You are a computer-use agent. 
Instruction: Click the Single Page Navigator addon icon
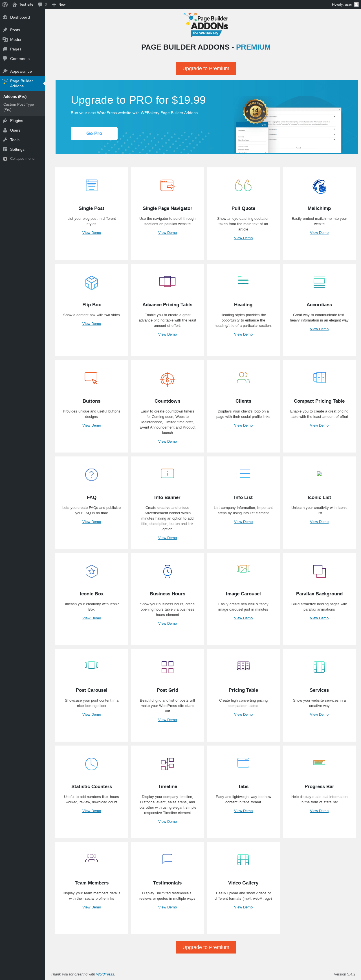tap(167, 185)
